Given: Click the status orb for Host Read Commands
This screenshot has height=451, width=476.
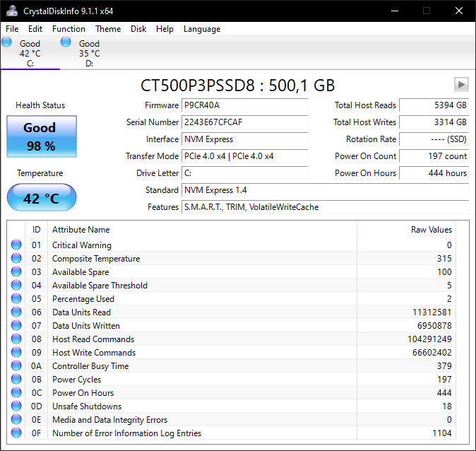Looking at the screenshot, I should (x=16, y=339).
